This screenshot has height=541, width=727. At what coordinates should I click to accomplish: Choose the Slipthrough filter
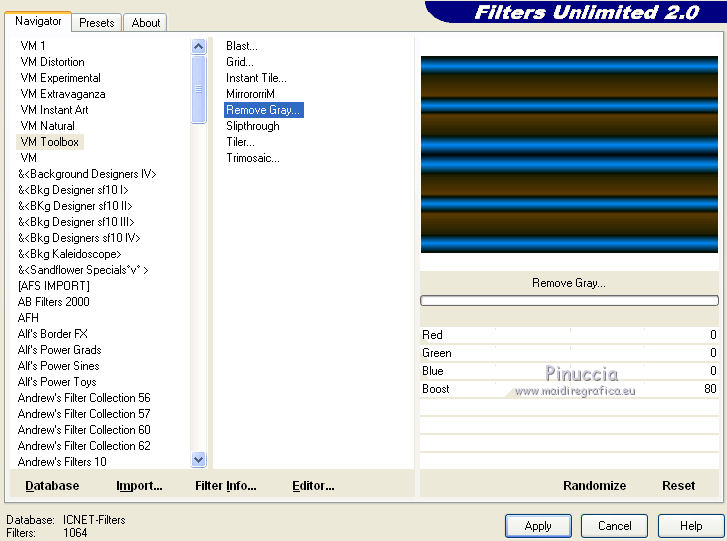point(253,126)
